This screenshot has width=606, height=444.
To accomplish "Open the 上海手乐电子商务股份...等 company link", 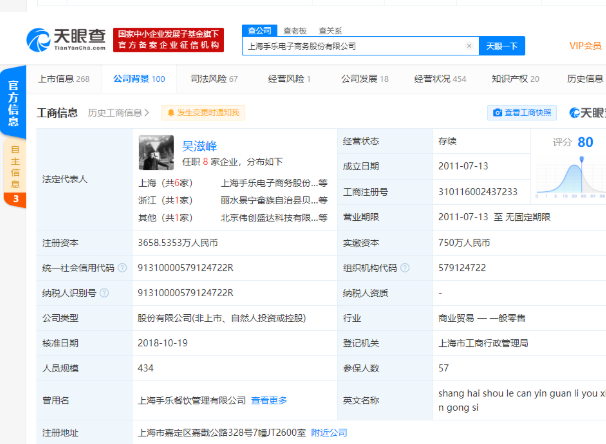I will (274, 183).
